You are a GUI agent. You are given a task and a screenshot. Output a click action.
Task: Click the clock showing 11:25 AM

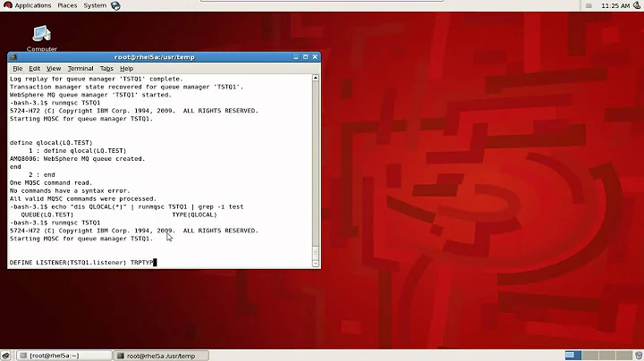(x=615, y=5)
